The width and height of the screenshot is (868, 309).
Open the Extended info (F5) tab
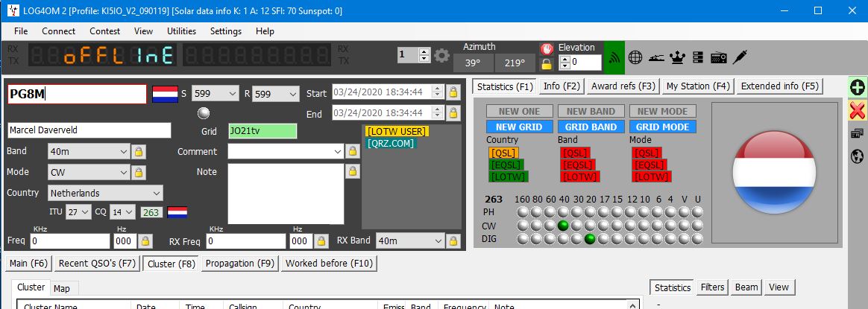pos(779,86)
